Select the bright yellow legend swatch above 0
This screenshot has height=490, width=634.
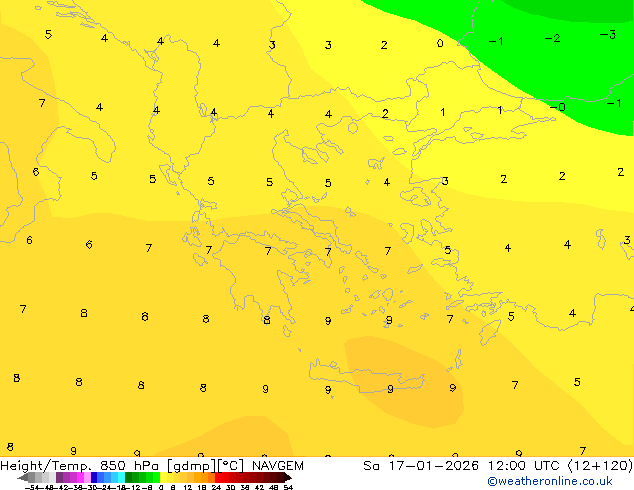[163, 477]
